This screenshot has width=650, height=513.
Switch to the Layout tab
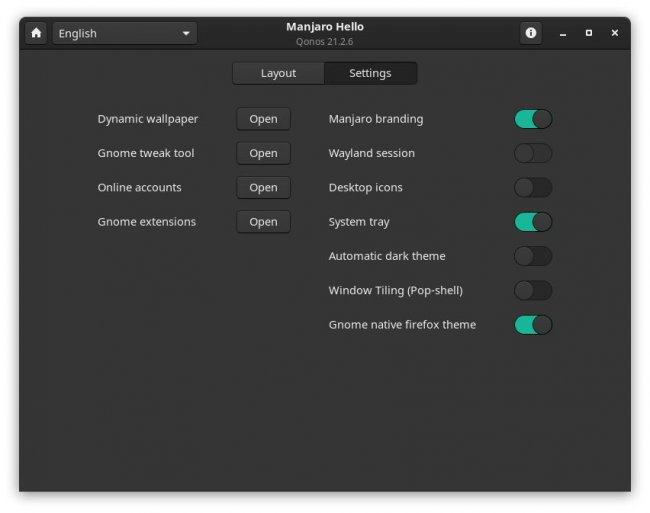pyautogui.click(x=279, y=73)
